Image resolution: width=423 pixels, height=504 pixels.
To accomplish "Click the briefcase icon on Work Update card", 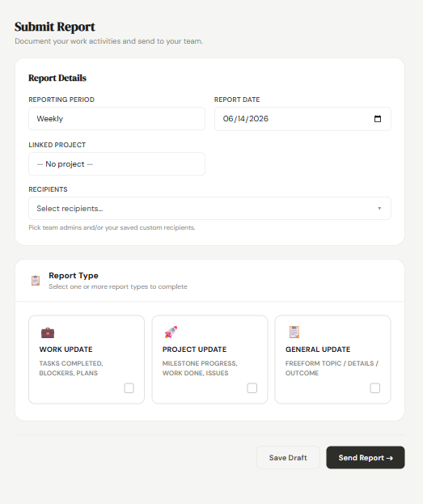I will [48, 332].
